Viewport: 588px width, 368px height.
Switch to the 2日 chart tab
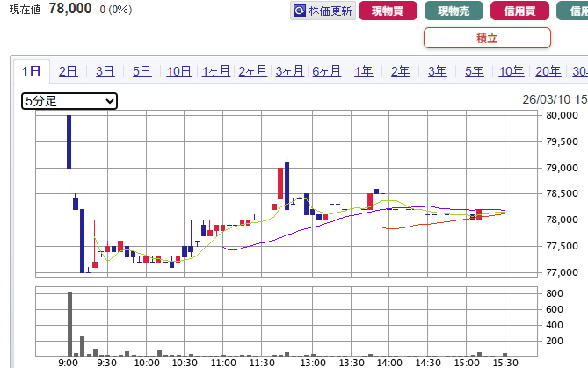[68, 72]
